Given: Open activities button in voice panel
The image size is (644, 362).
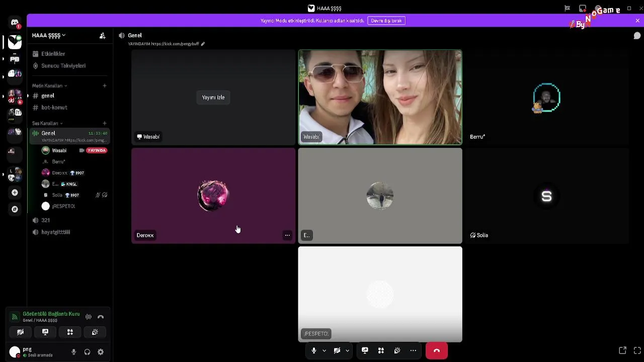Looking at the screenshot, I should (x=70, y=332).
